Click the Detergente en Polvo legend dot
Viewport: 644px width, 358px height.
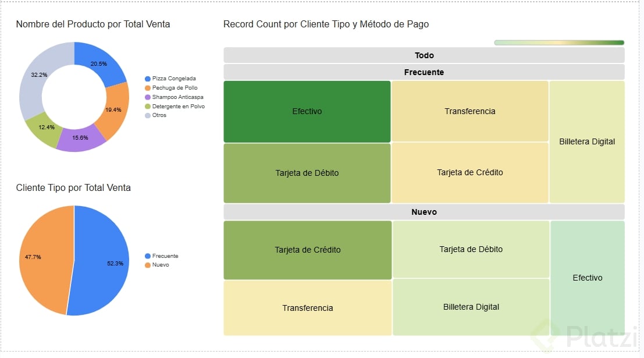click(148, 107)
